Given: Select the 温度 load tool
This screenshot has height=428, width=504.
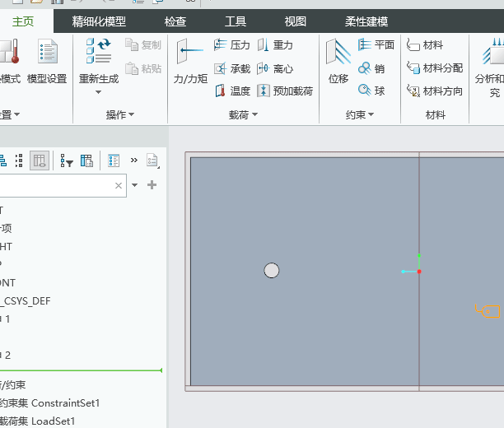Looking at the screenshot, I should [x=232, y=91].
